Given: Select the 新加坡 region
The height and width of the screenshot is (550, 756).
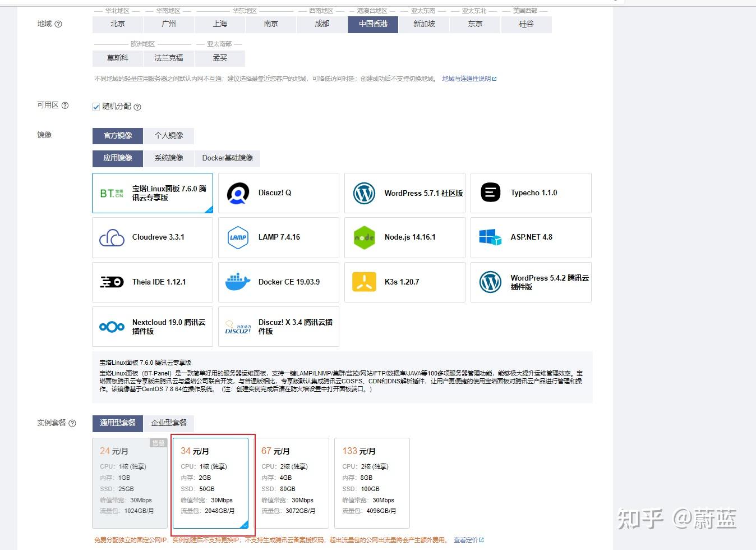Looking at the screenshot, I should [x=424, y=24].
